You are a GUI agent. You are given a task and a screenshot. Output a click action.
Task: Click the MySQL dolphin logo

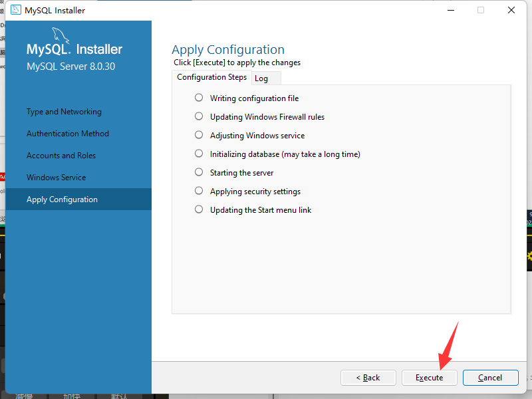[x=61, y=36]
